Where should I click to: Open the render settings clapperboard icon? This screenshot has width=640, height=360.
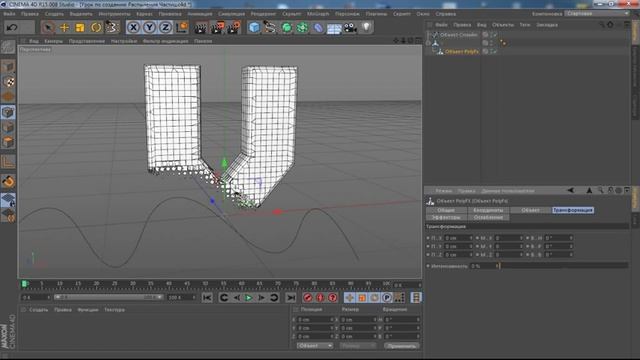point(234,27)
